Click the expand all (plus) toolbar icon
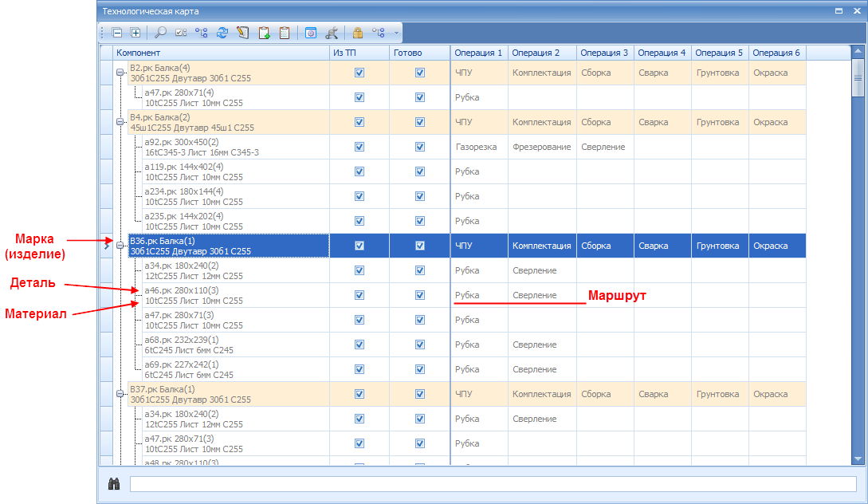 pos(136,33)
